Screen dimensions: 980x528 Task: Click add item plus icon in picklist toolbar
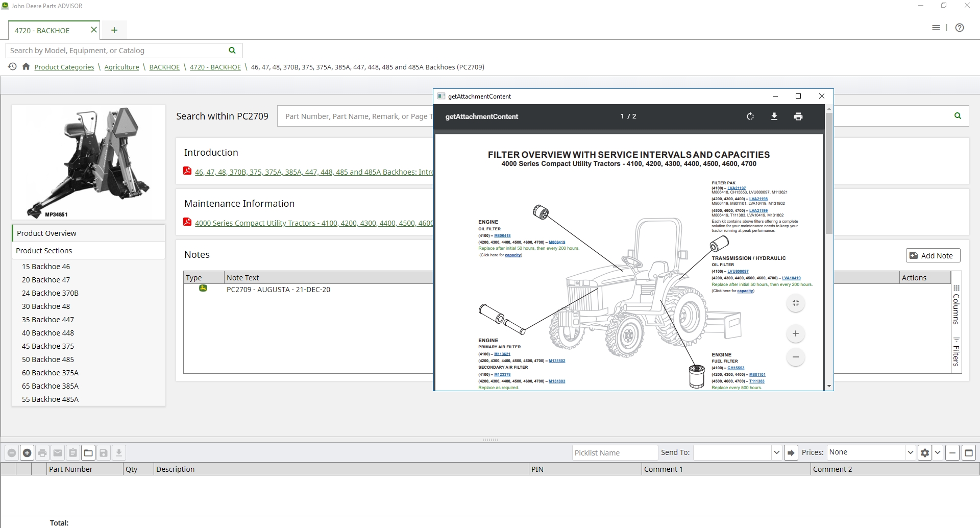27,453
